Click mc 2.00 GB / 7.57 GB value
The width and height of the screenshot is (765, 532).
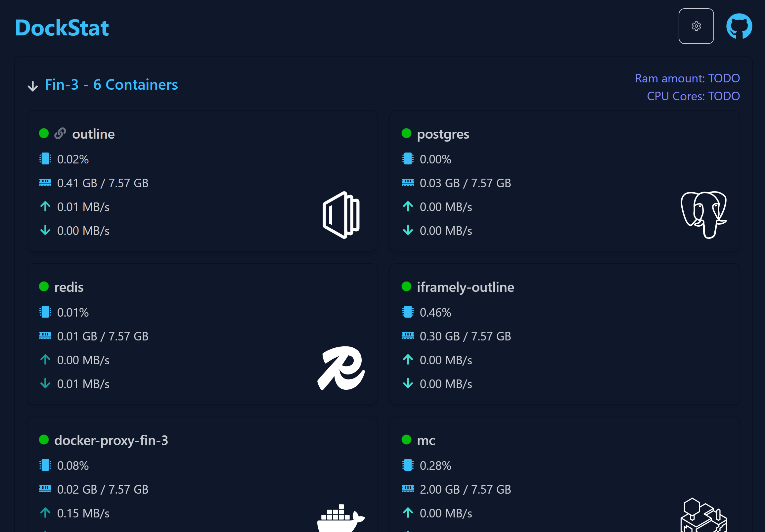(x=465, y=490)
